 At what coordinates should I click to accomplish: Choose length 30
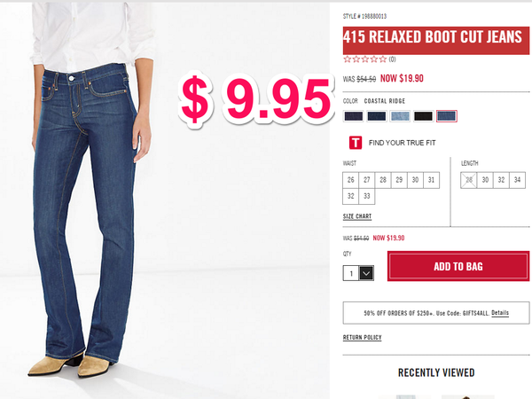pos(485,180)
